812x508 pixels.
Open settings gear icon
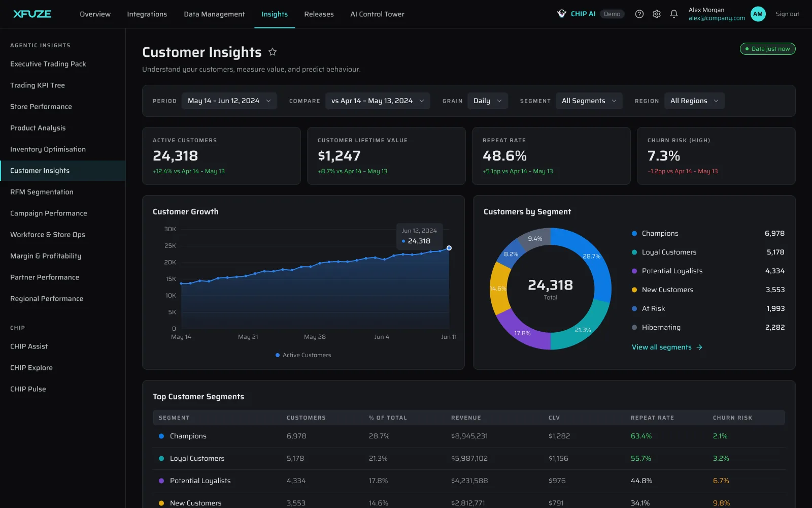(x=657, y=14)
